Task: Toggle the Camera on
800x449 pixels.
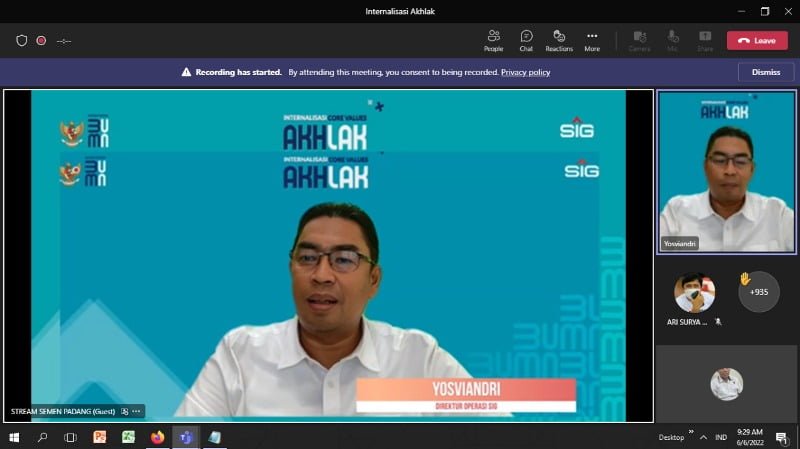Action: click(639, 40)
